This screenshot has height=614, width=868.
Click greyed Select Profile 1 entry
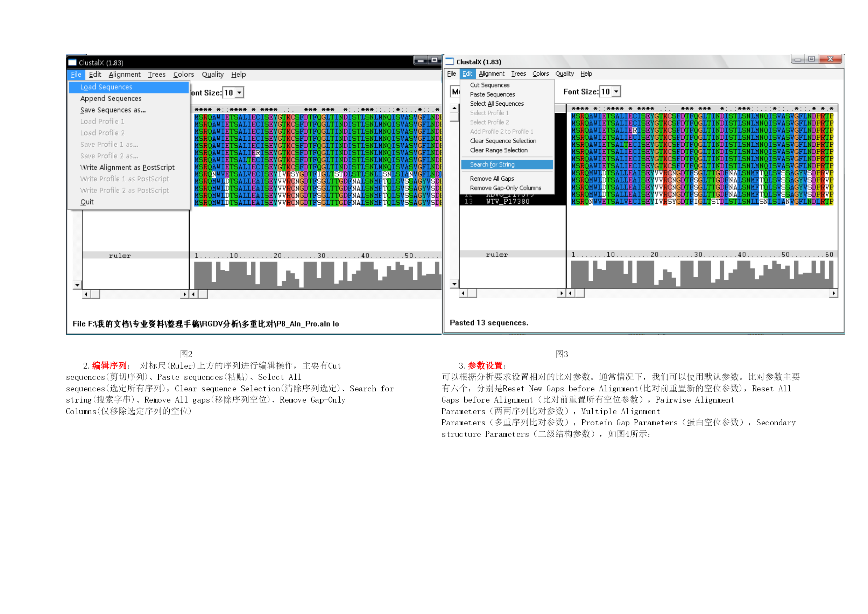pyautogui.click(x=507, y=113)
